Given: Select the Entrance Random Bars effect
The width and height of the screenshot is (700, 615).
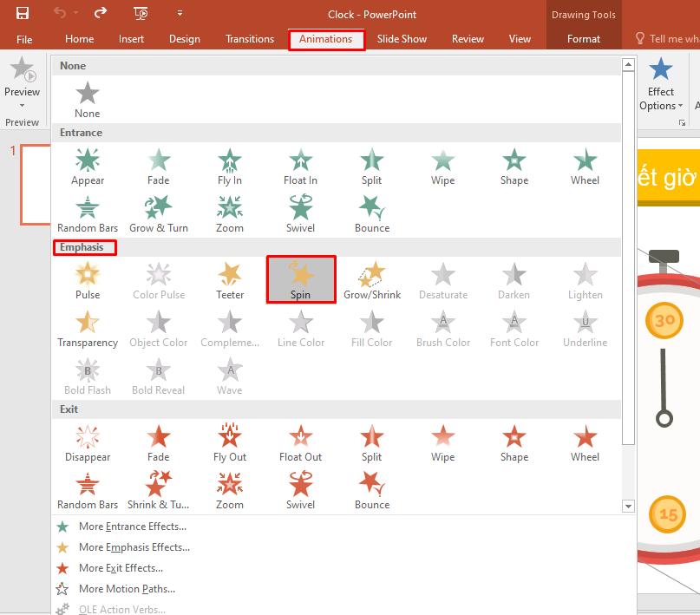Looking at the screenshot, I should click(x=88, y=214).
